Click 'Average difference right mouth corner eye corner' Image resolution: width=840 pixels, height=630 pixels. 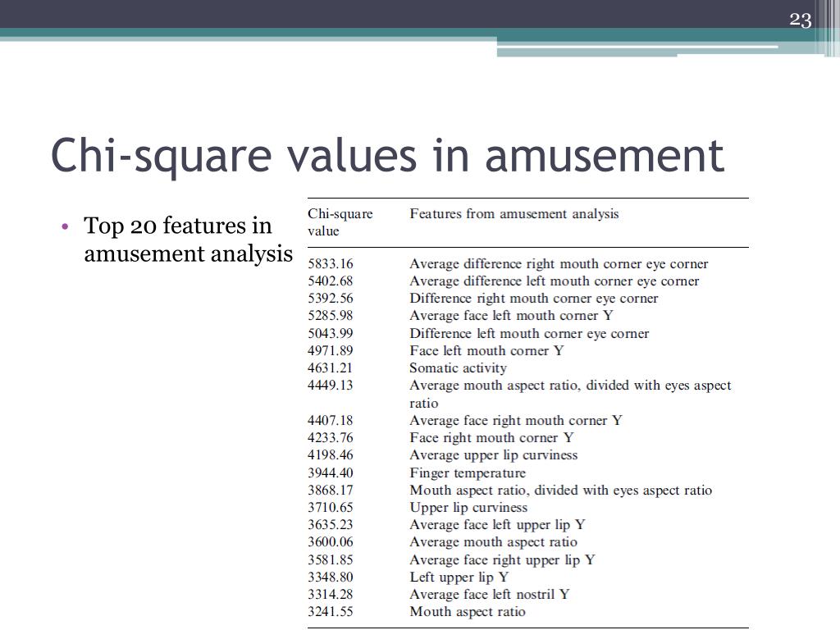559,263
